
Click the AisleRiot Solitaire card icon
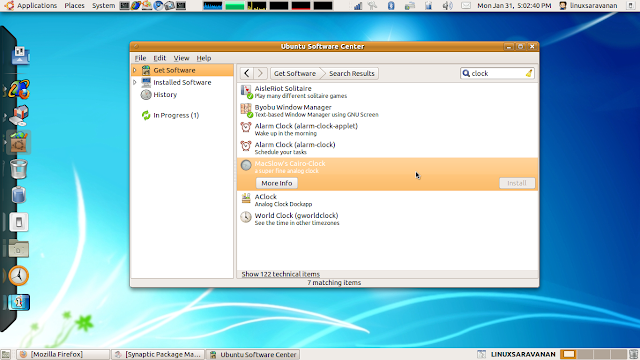coord(246,92)
